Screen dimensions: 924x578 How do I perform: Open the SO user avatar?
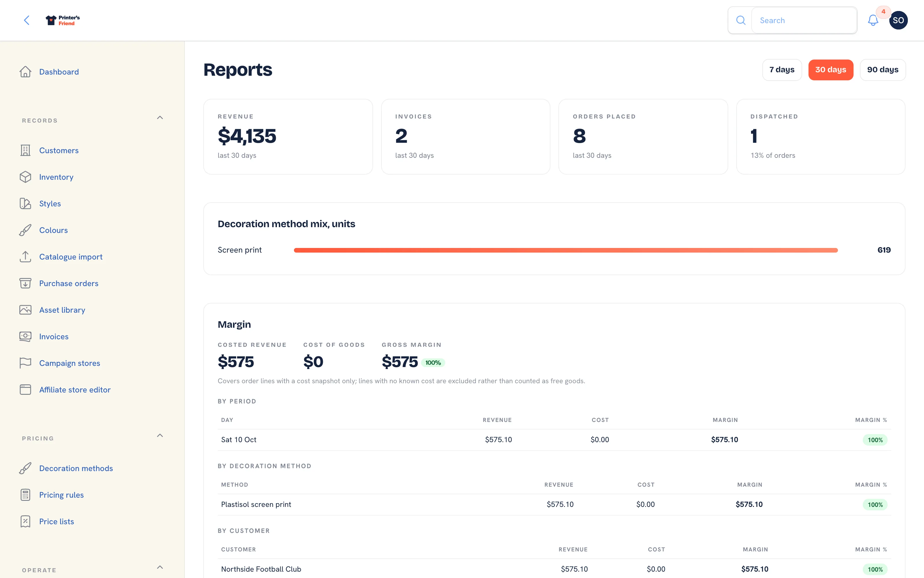[898, 20]
